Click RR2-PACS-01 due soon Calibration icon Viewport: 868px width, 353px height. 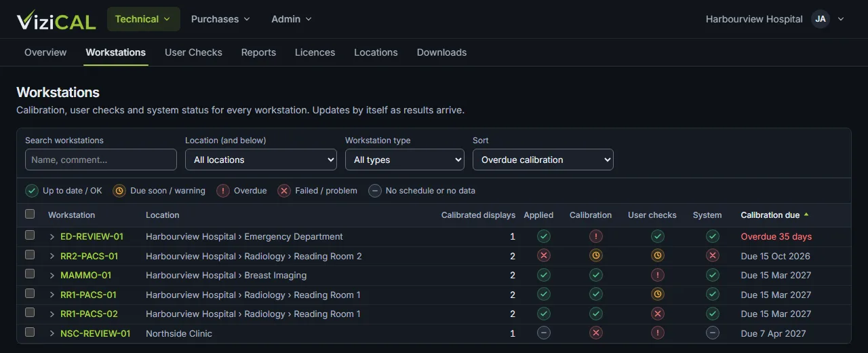[x=596, y=256]
